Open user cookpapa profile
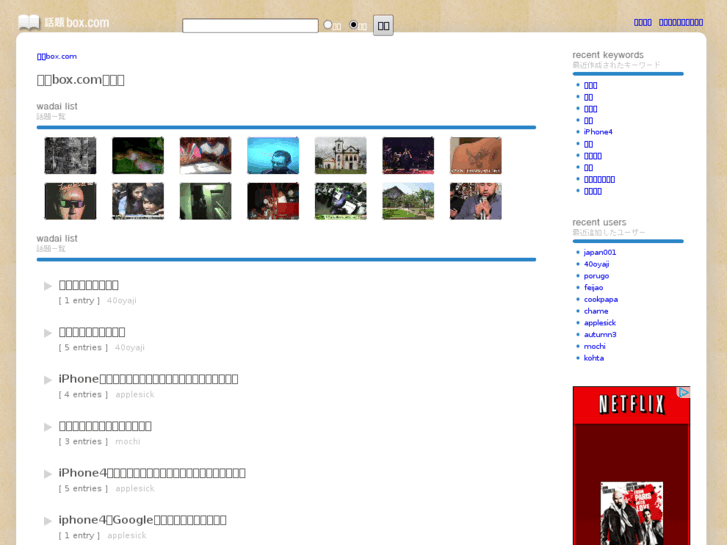The height and width of the screenshot is (545, 727). tap(601, 299)
